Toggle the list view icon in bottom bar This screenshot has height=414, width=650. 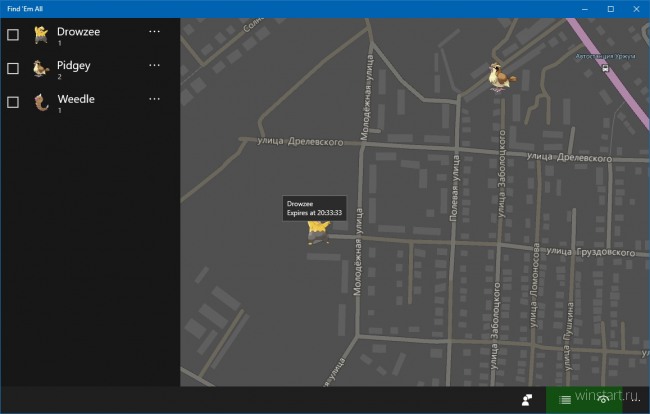565,400
